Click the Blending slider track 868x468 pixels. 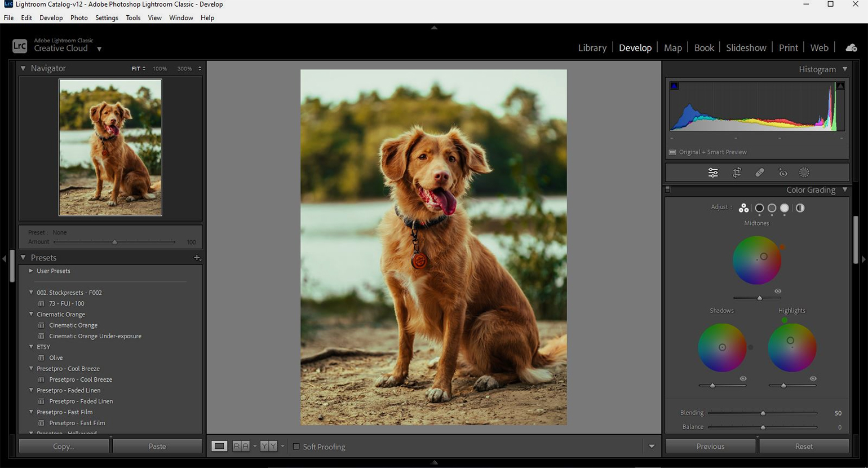733,413
